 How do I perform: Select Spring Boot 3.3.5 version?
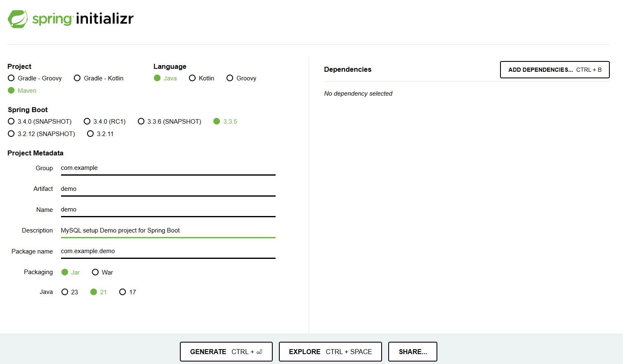coord(225,122)
